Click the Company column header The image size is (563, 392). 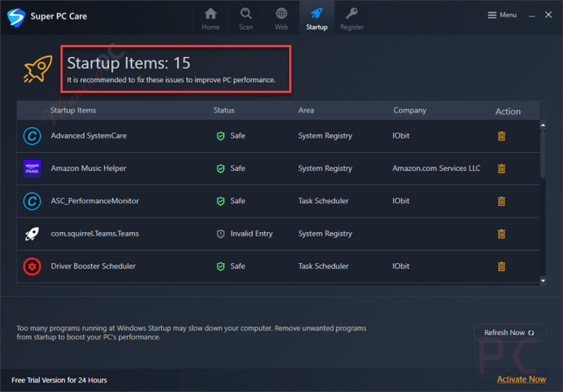pos(410,110)
